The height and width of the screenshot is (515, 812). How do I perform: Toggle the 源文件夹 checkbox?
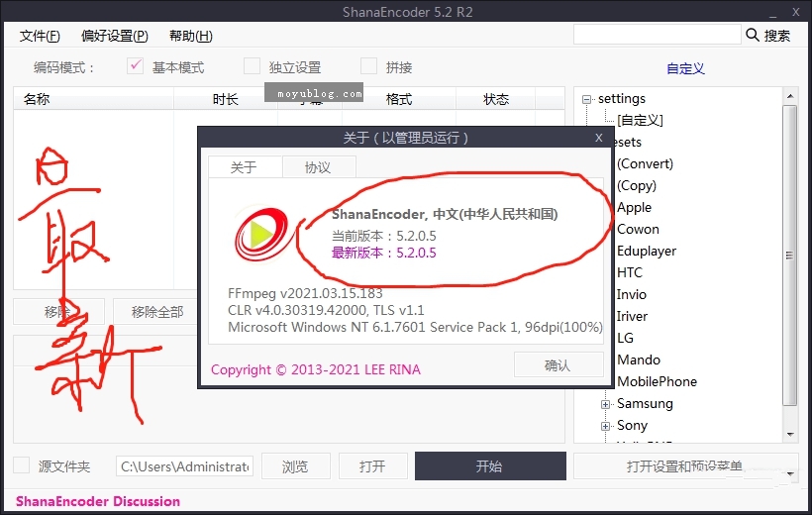(x=21, y=465)
